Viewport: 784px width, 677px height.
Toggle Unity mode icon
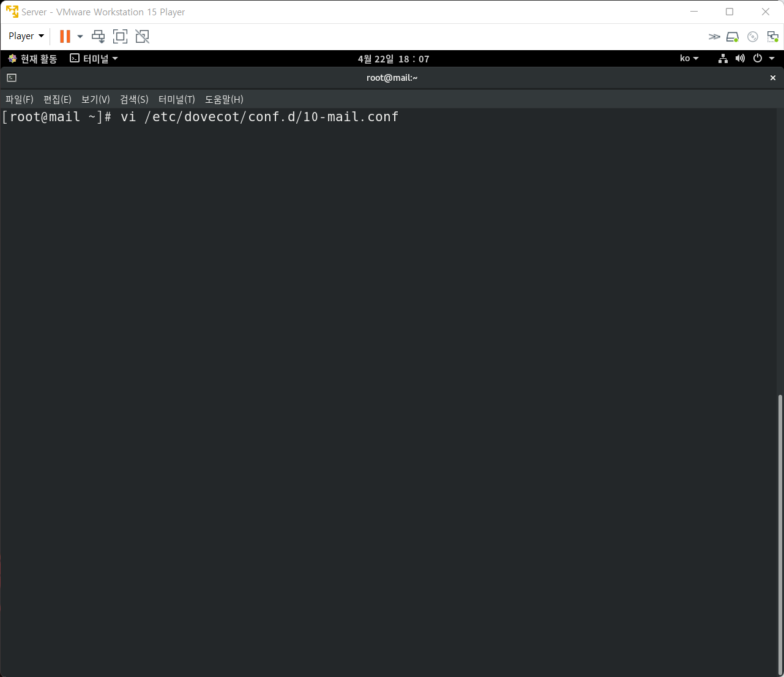click(142, 37)
